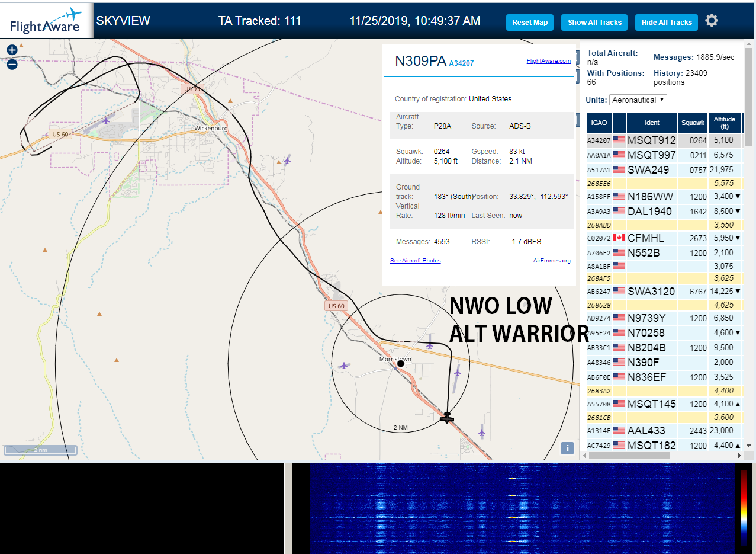This screenshot has width=756, height=554.
Task: Select aircraft icon southeast near US 60
Action: 482,433
